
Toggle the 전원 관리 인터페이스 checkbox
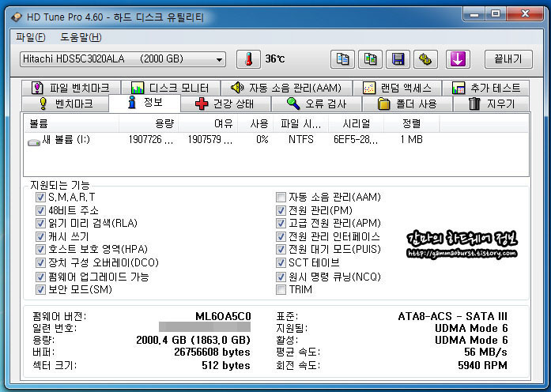click(281, 237)
